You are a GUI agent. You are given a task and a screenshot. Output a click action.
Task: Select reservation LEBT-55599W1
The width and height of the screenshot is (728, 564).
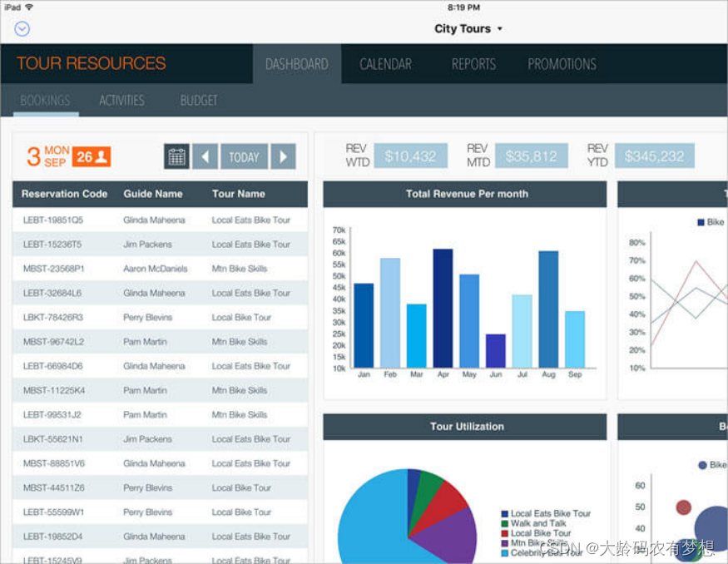click(161, 512)
